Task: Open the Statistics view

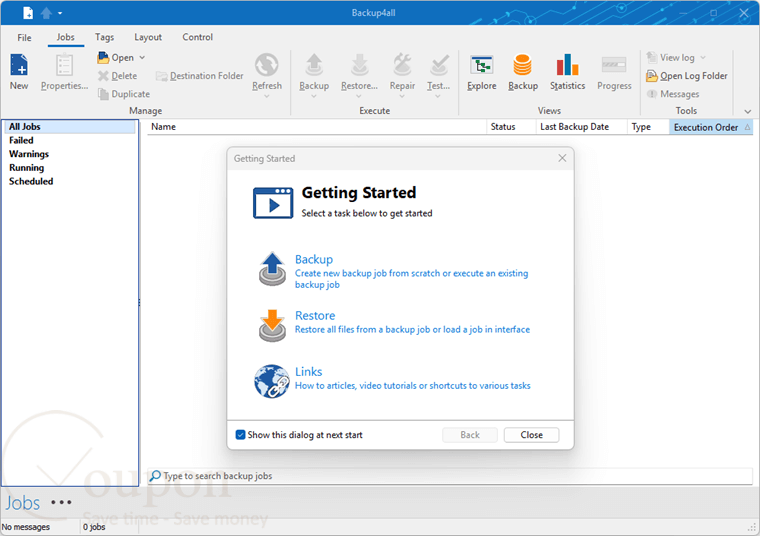Action: click(568, 72)
